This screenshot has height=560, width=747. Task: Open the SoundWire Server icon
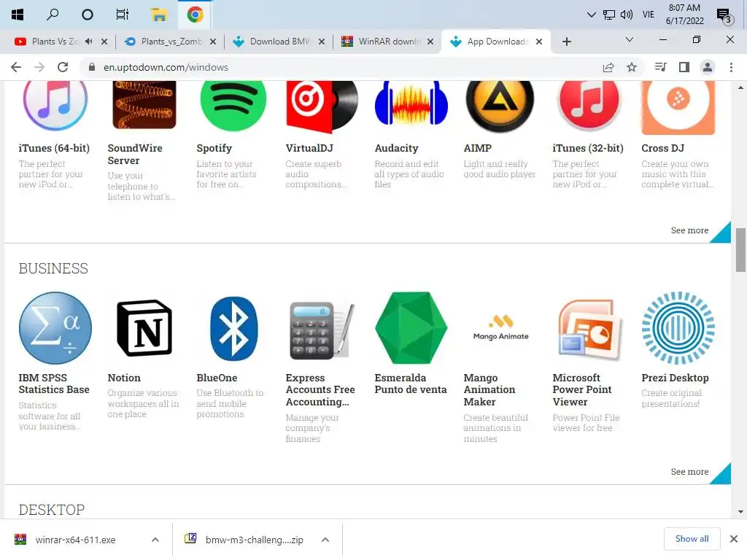[144, 105]
